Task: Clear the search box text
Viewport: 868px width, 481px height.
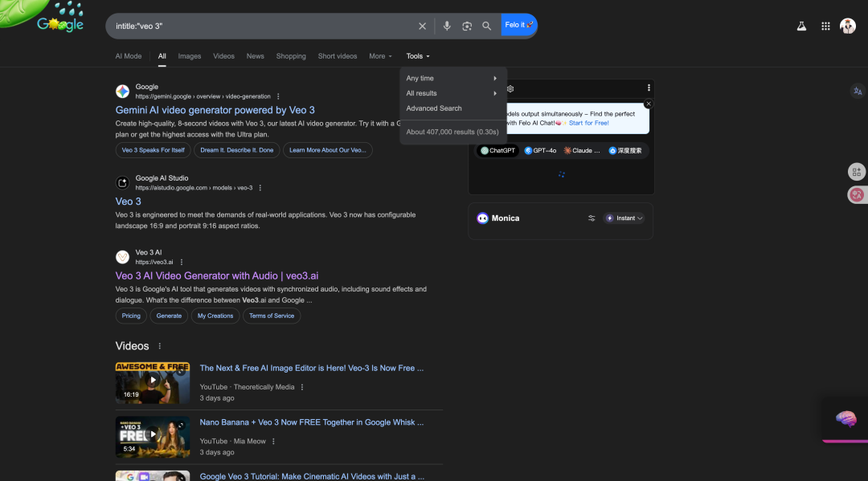Action: click(423, 26)
